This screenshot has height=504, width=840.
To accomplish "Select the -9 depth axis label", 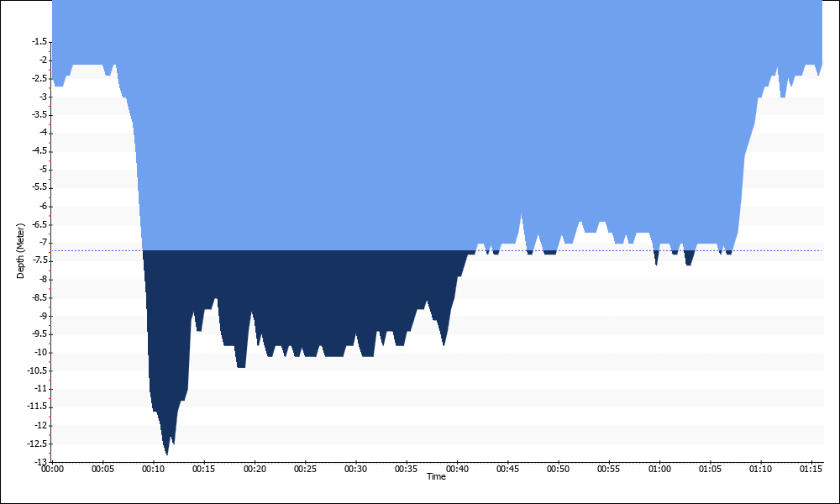I will pyautogui.click(x=42, y=316).
